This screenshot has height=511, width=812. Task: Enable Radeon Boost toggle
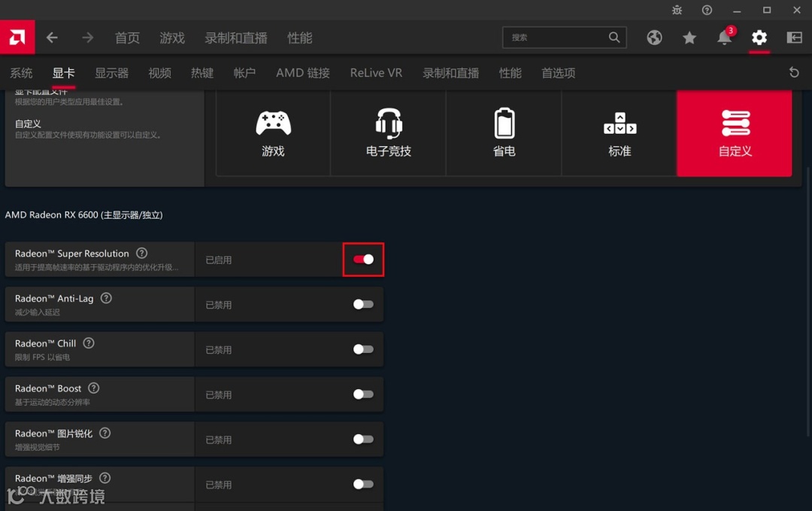pyautogui.click(x=363, y=394)
